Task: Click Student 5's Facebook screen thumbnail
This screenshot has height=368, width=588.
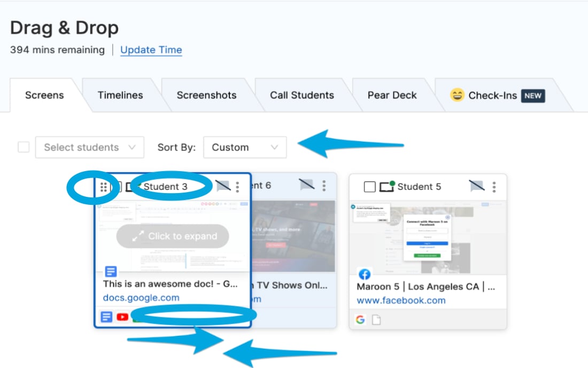Action: tap(428, 237)
